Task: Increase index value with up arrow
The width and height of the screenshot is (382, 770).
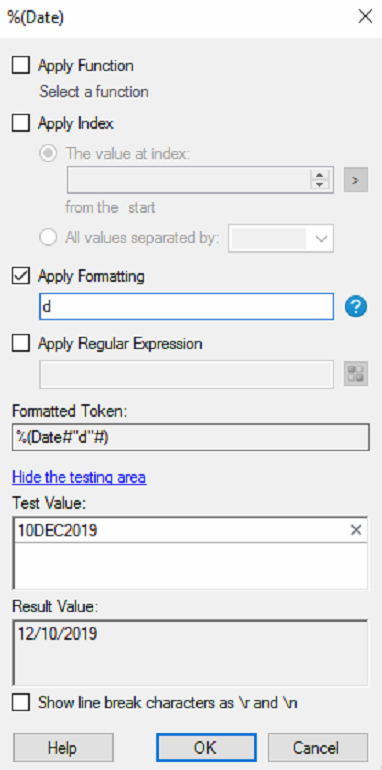Action: (x=320, y=175)
